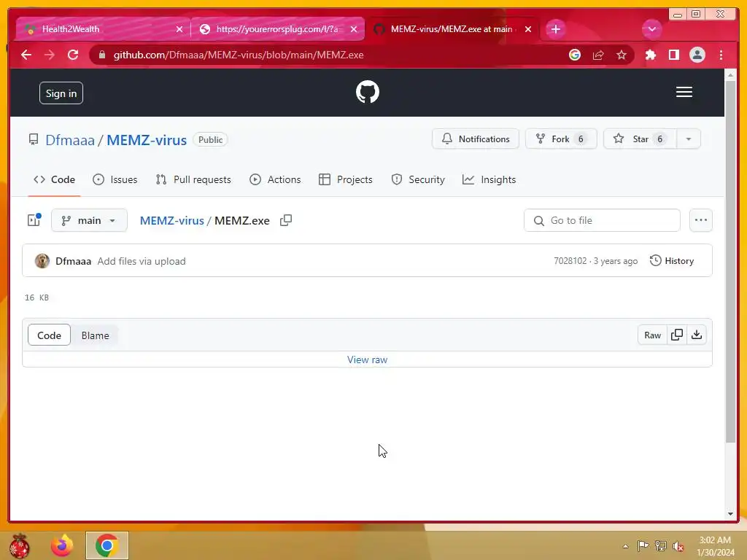Open the main branch dropdown
747x560 pixels.
point(89,220)
